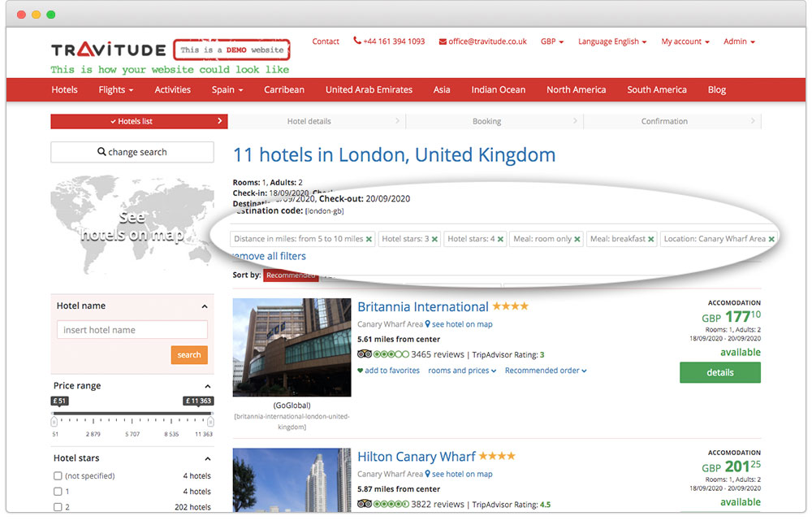Collapse the Price range panel
This screenshot has height=525, width=812.
[x=206, y=386]
